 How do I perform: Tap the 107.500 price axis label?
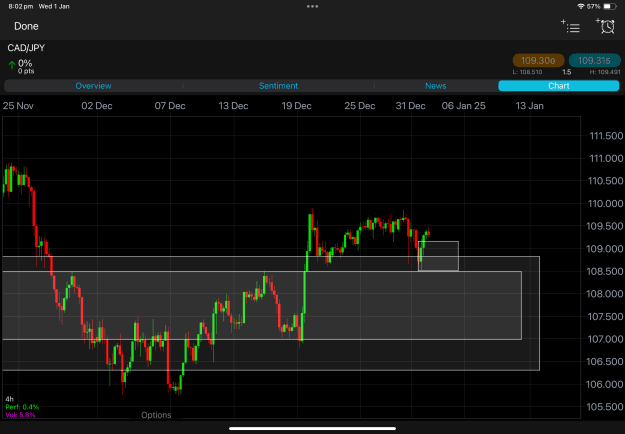click(605, 317)
